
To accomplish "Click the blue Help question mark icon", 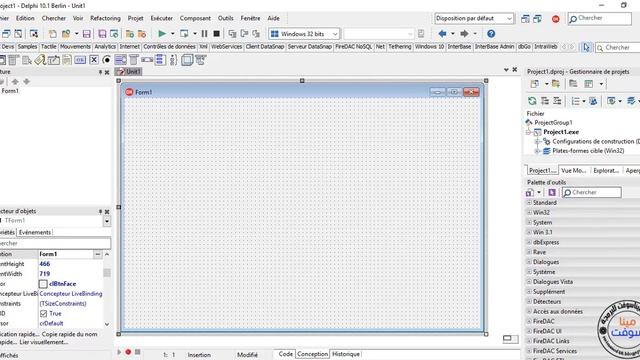I will [x=491, y=33].
